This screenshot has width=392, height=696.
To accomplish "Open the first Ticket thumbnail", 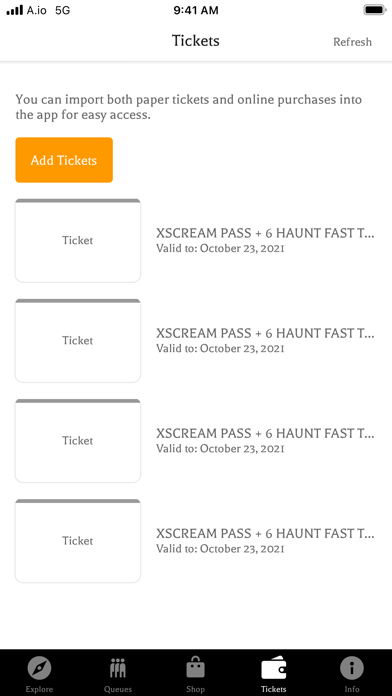I will [78, 240].
